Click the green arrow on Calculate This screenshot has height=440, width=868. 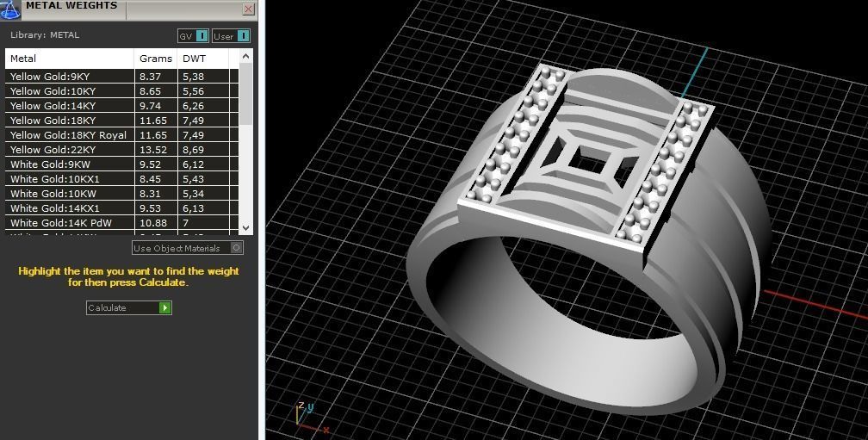point(165,307)
